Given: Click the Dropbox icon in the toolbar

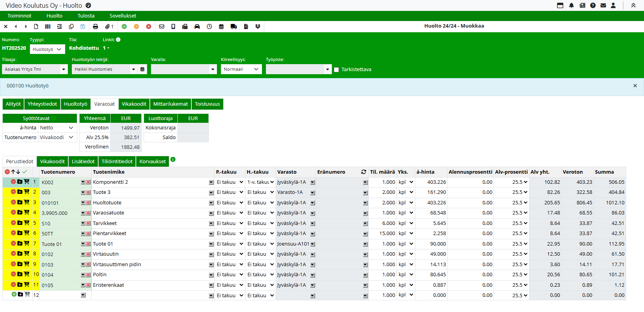Looking at the screenshot, I should [258, 26].
